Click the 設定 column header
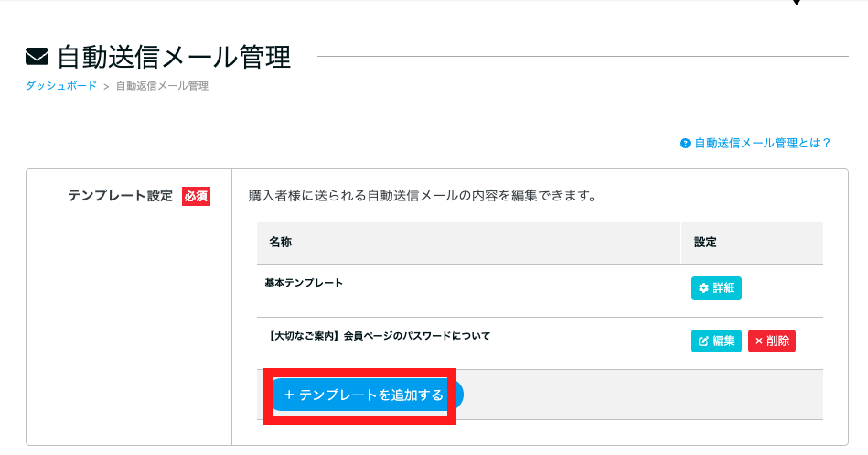The width and height of the screenshot is (868, 455). (705, 243)
